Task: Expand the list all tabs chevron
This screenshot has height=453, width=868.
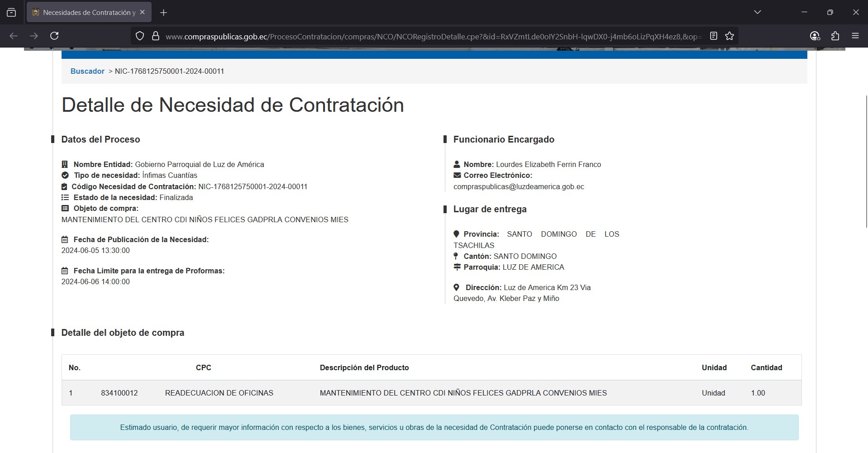Action: 758,12
